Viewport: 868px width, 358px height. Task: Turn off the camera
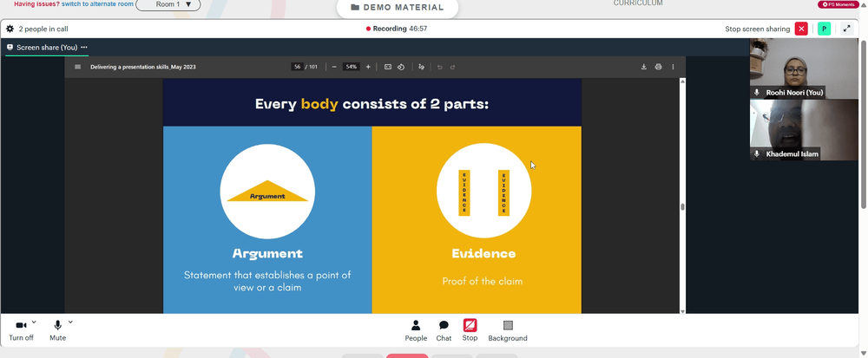pyautogui.click(x=21, y=330)
